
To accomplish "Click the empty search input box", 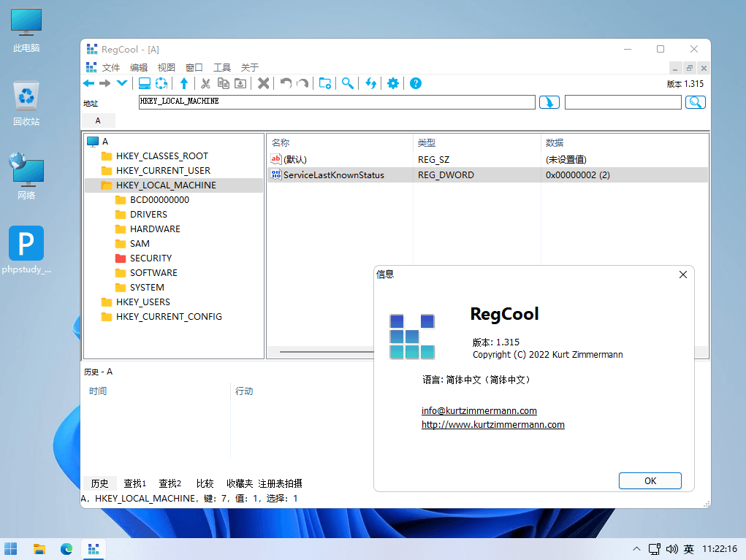I will [623, 102].
